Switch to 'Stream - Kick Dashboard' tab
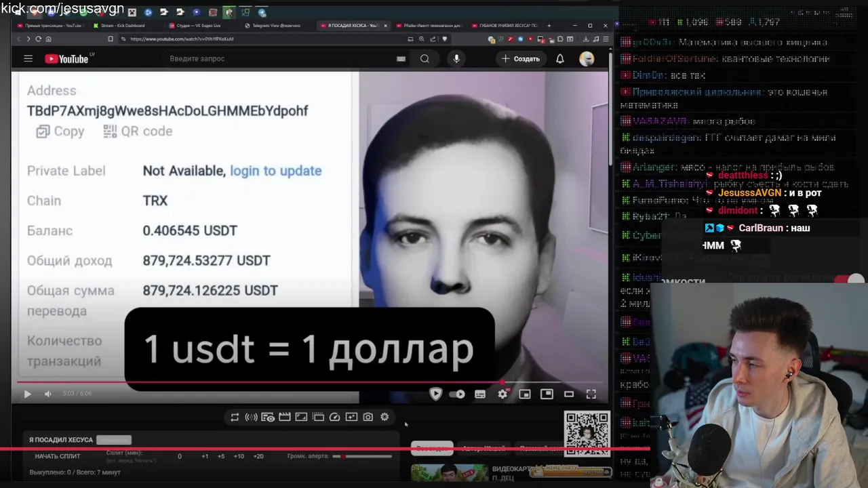The width and height of the screenshot is (868, 488). tap(122, 26)
